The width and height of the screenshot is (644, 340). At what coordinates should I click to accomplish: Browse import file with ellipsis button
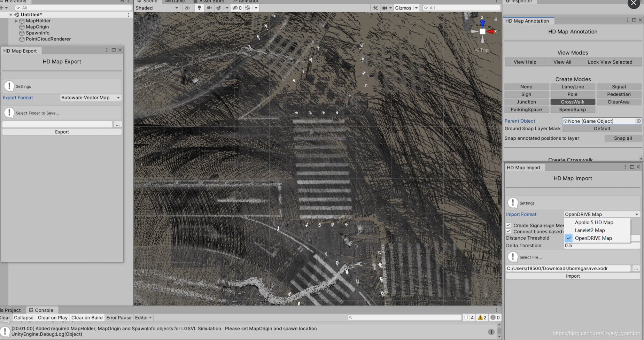[636, 268]
